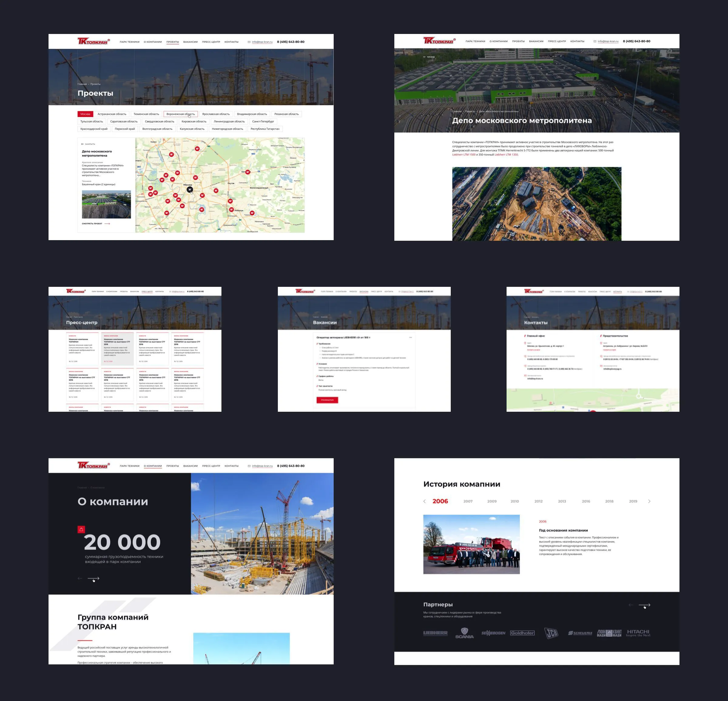This screenshot has width=728, height=701.
Task: Click the 2006 crane team photo in history
Action: pos(471,544)
